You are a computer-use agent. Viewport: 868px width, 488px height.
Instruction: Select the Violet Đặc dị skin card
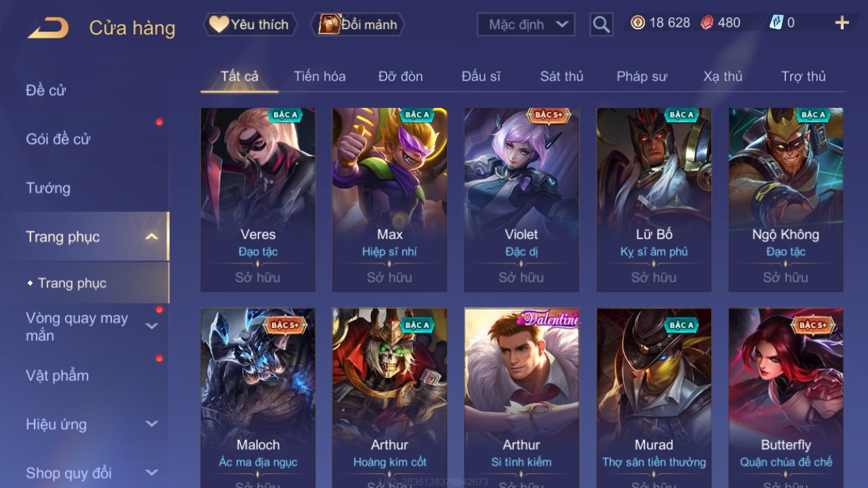pos(522,200)
